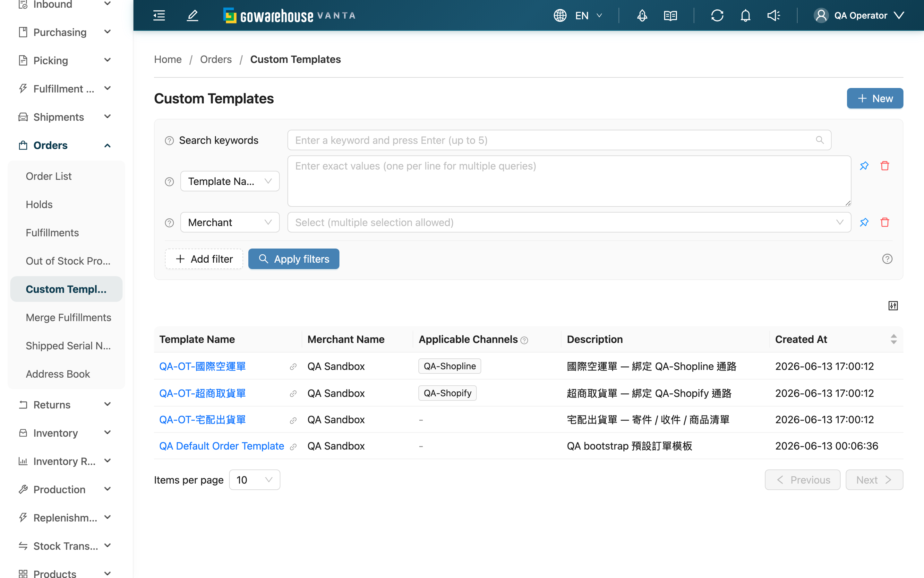Copy link for QA-OT-宅配出貨單
The image size is (924, 578).
click(x=293, y=420)
